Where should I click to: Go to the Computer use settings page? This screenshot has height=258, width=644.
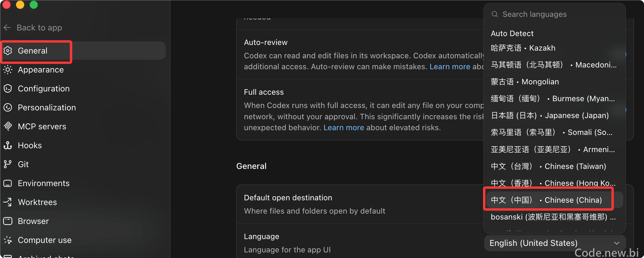coord(83,240)
